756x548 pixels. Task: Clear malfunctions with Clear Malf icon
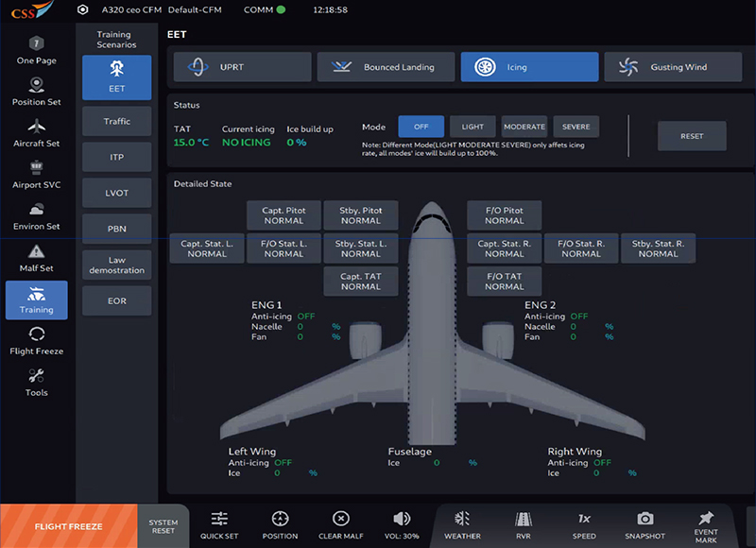[341, 519]
